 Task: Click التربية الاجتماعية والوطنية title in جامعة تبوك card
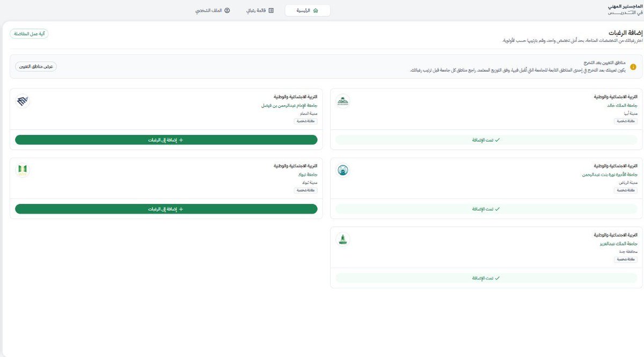click(296, 166)
